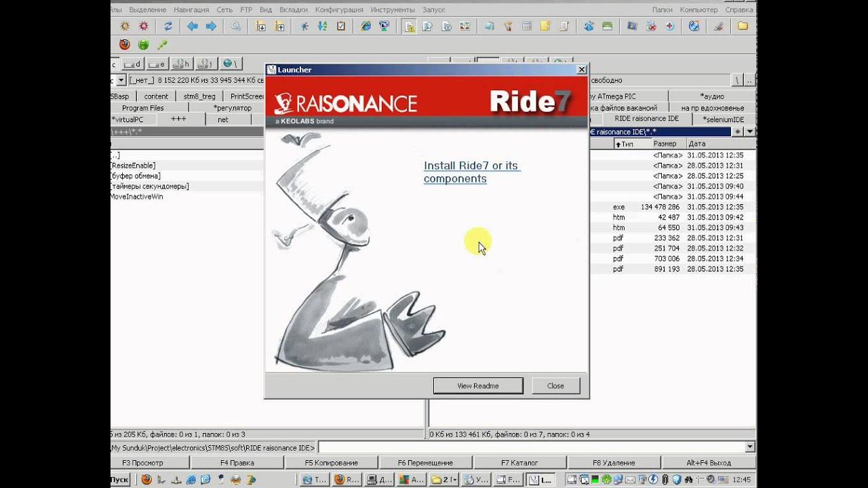868x488 pixels.
Task: Open the left panel drive dropdown arrow
Action: [x=121, y=80]
